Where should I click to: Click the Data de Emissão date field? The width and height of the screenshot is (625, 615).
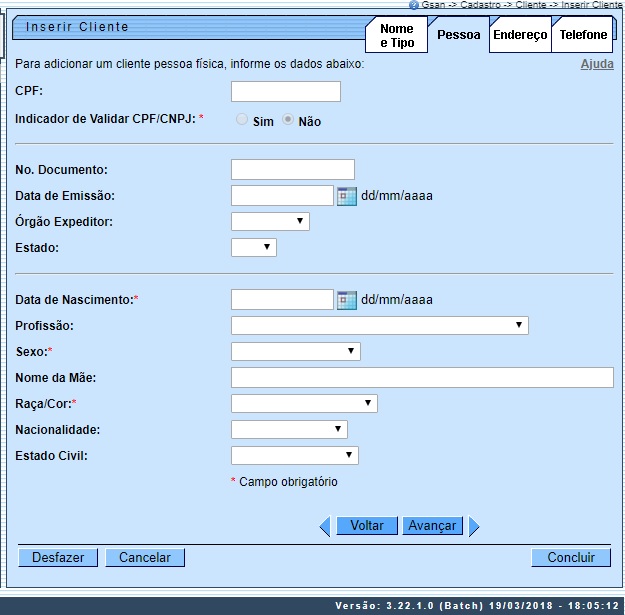(282, 195)
